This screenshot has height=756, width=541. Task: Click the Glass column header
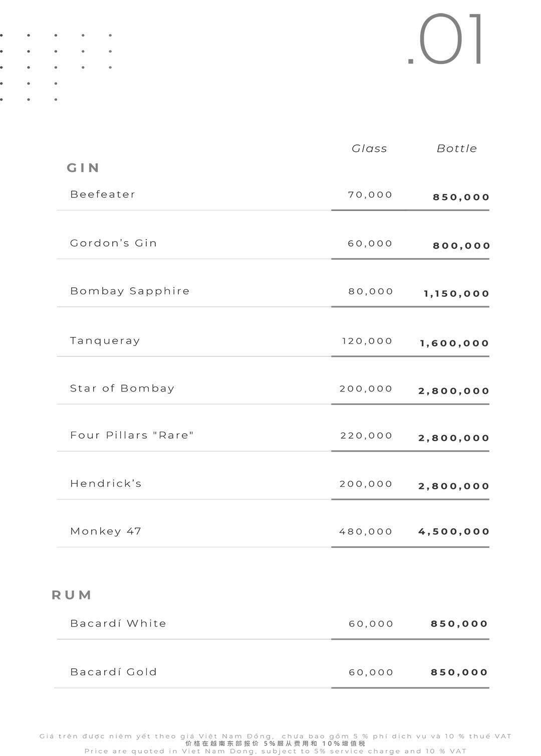[369, 148]
